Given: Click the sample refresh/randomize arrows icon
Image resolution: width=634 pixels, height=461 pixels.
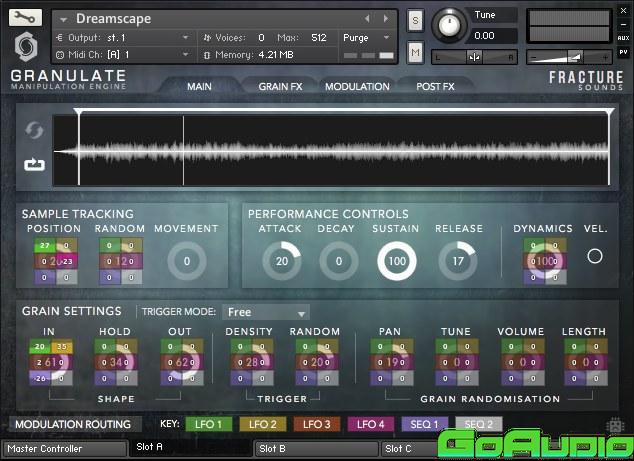Looking at the screenshot, I should (34, 130).
